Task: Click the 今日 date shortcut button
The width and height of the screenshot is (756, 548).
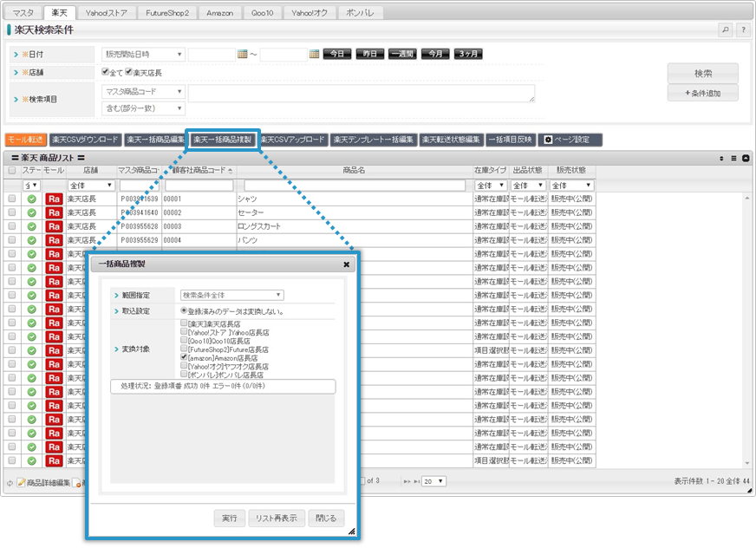Action: (337, 54)
